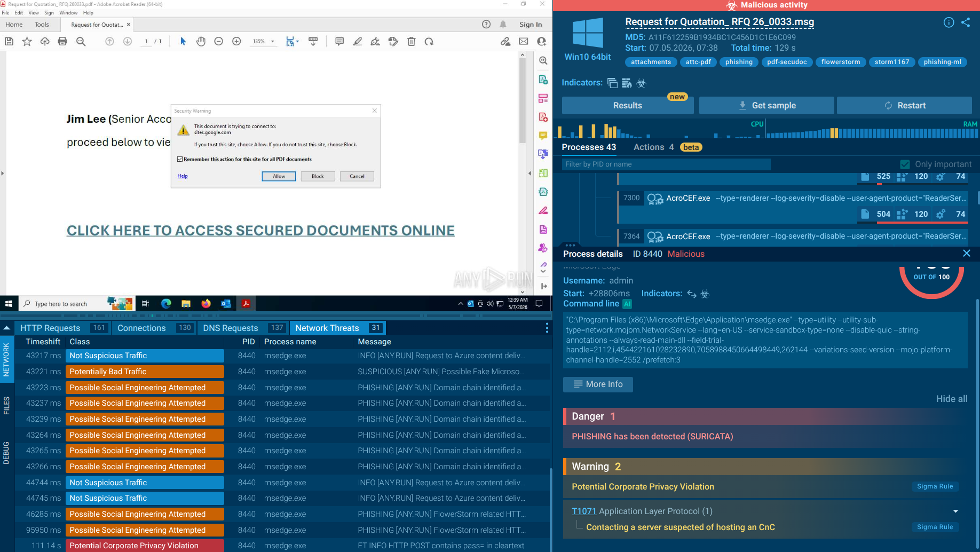980x552 pixels.
Task: Click the email envelope icon in Acrobat
Action: point(523,41)
